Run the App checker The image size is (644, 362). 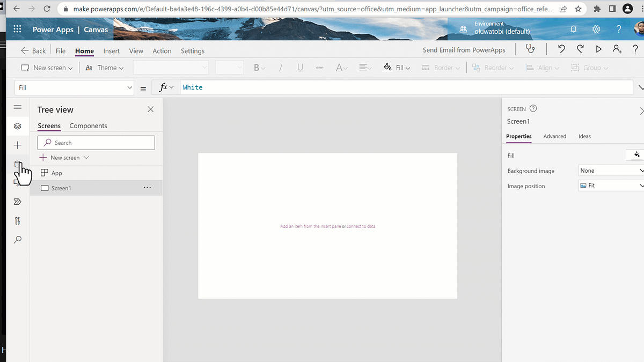(x=530, y=49)
